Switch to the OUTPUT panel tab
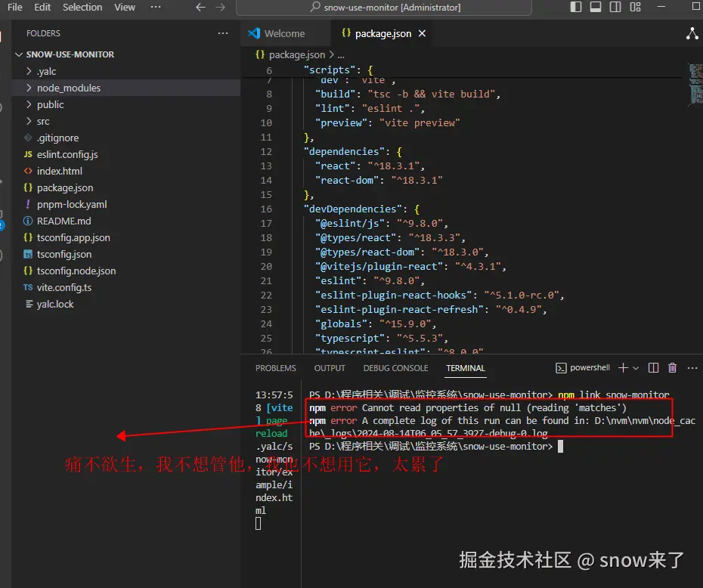Screen dimensions: 703x588 click(x=330, y=368)
